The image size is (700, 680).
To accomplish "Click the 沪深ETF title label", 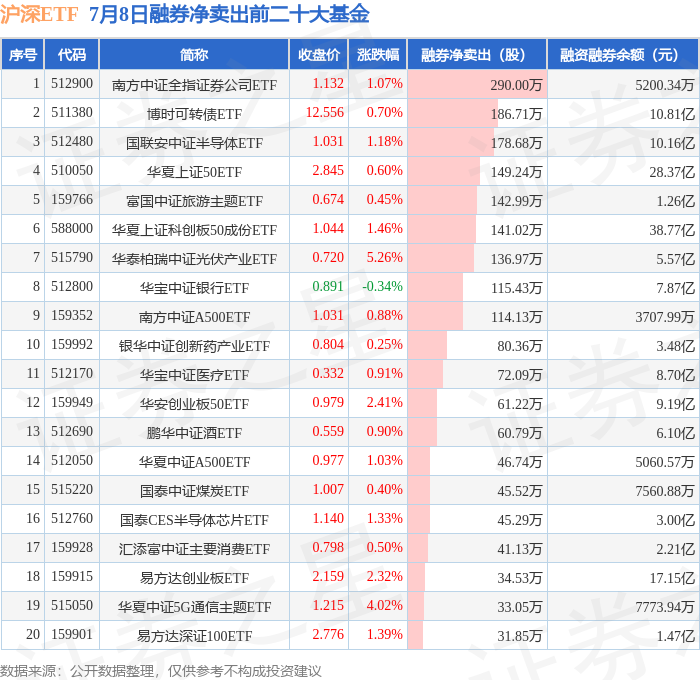I will [39, 14].
